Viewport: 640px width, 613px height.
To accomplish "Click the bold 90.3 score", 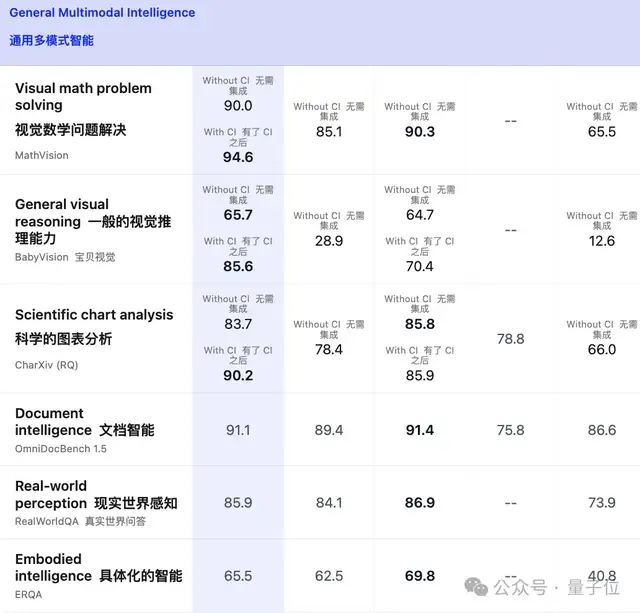I will (420, 131).
